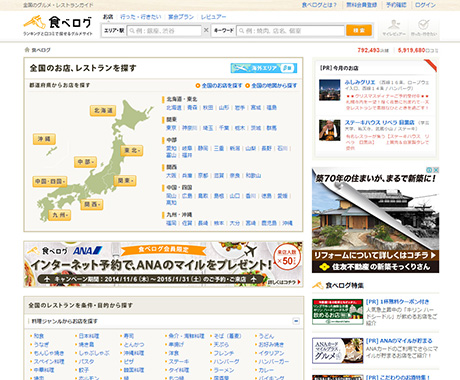Open the ログイン link at top right
Viewport: 460px width, 380px height.
pos(425,5)
